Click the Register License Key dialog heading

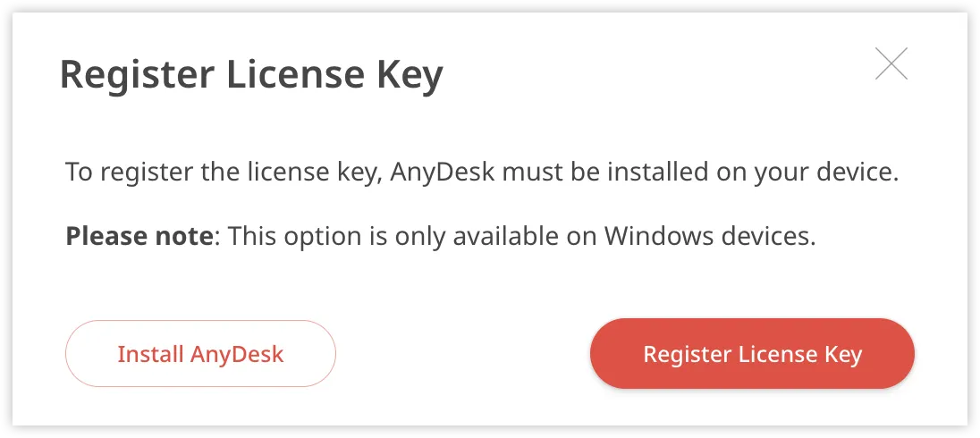[251, 76]
